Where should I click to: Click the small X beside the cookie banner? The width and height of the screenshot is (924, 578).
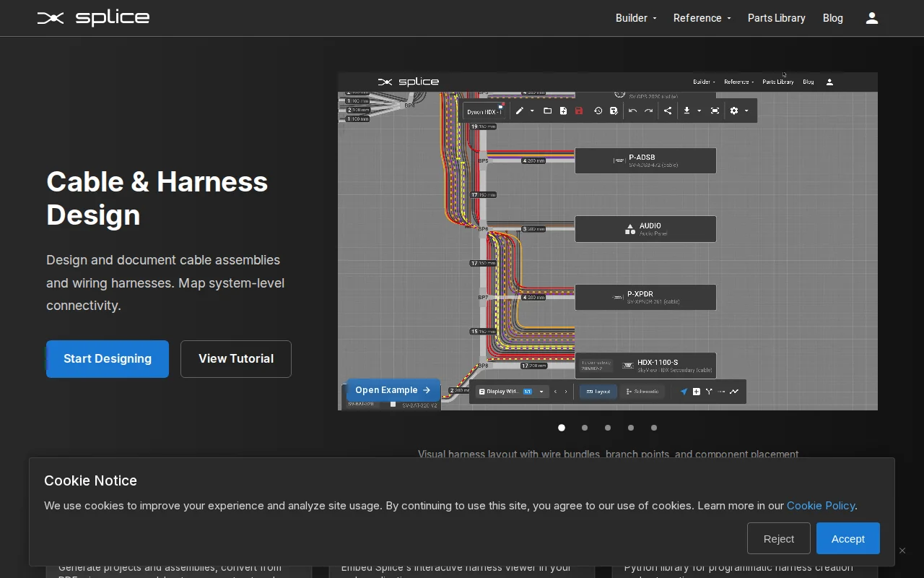902,551
